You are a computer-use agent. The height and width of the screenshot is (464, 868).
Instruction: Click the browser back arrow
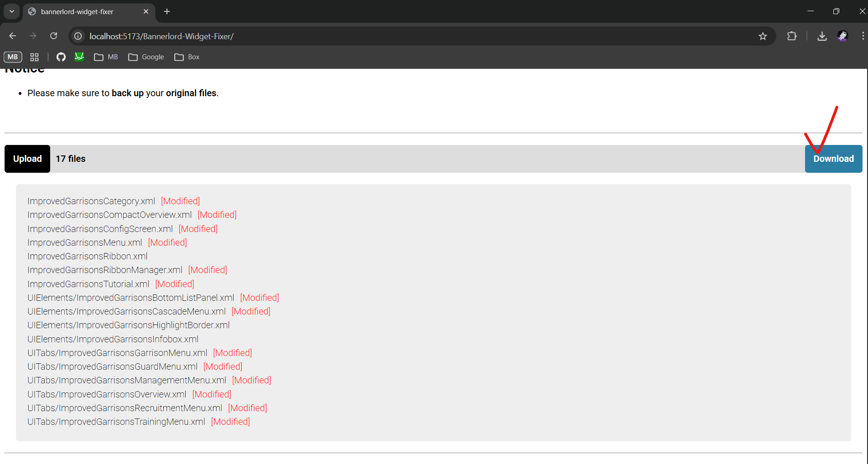13,36
